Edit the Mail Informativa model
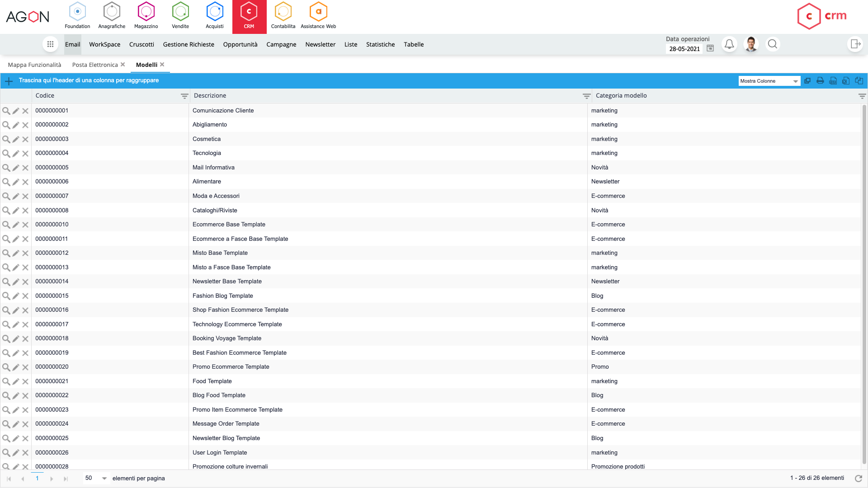This screenshot has height=488, width=868. coord(16,168)
